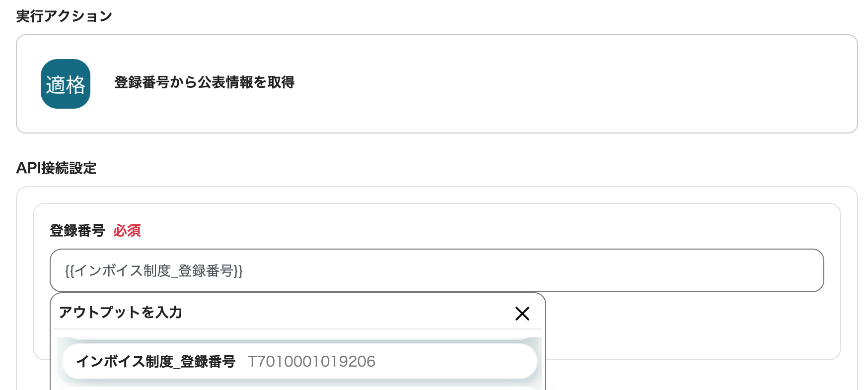Click the divider under アウトプットを入力
This screenshot has height=390, width=868.
click(298, 328)
